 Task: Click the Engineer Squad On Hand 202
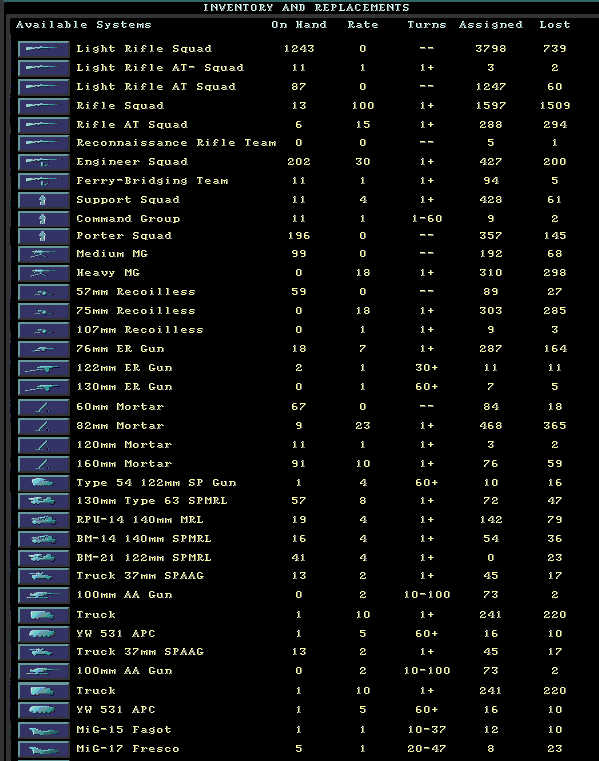299,162
